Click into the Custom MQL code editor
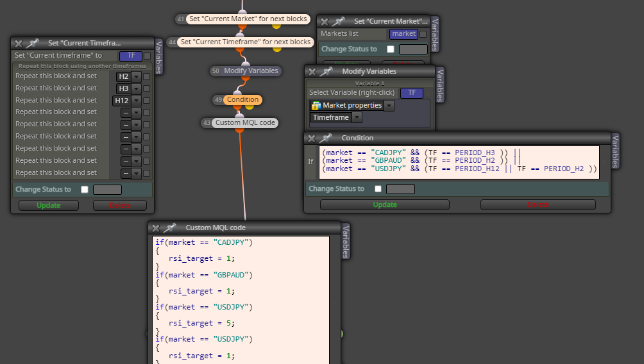 pyautogui.click(x=241, y=299)
